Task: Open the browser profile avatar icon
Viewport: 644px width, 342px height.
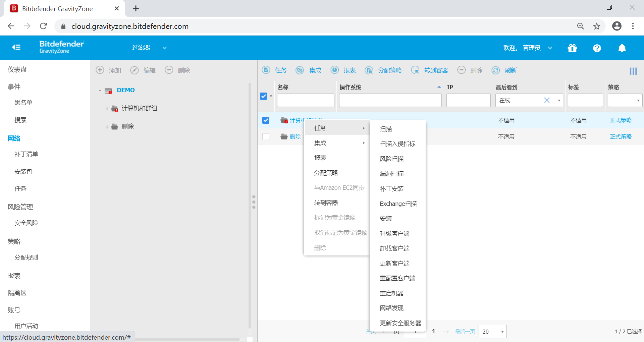Action: (617, 26)
